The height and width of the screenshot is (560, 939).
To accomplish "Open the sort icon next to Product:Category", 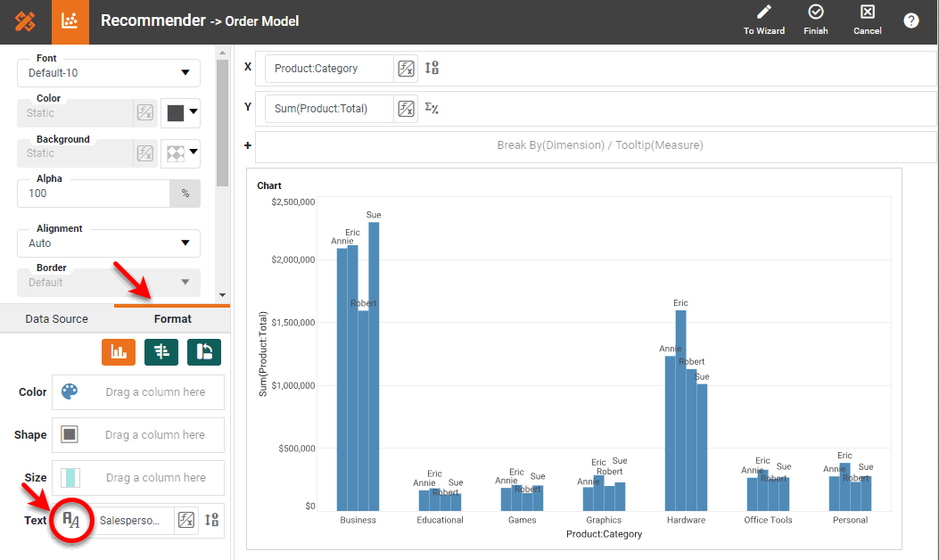I will point(432,68).
